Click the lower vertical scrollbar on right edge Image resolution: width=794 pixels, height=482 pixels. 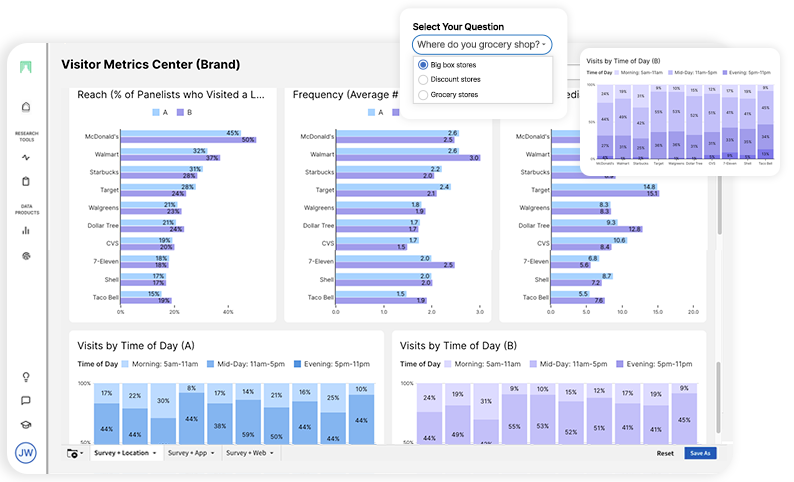pyautogui.click(x=719, y=397)
